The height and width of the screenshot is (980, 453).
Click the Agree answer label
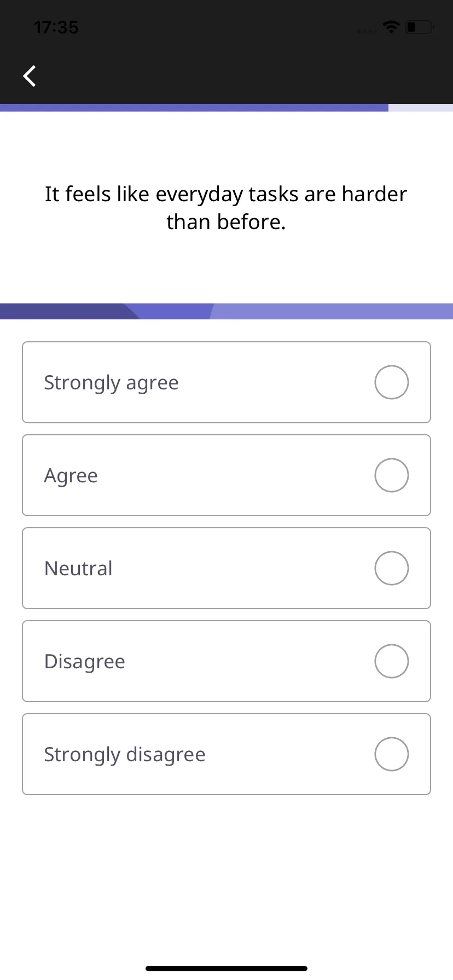[x=71, y=476]
